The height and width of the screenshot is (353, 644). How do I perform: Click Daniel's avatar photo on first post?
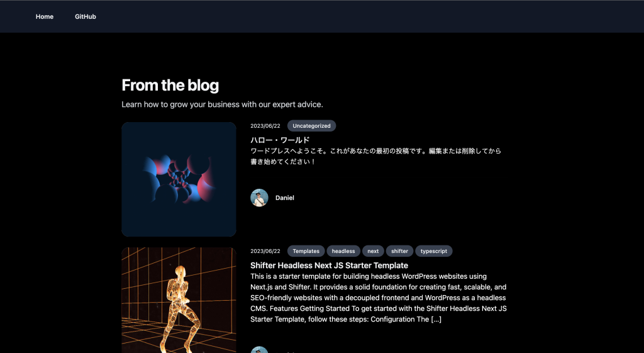(259, 198)
